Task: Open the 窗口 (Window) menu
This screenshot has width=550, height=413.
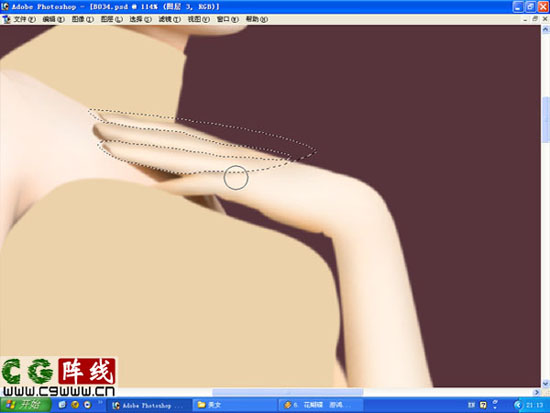Action: (228, 19)
